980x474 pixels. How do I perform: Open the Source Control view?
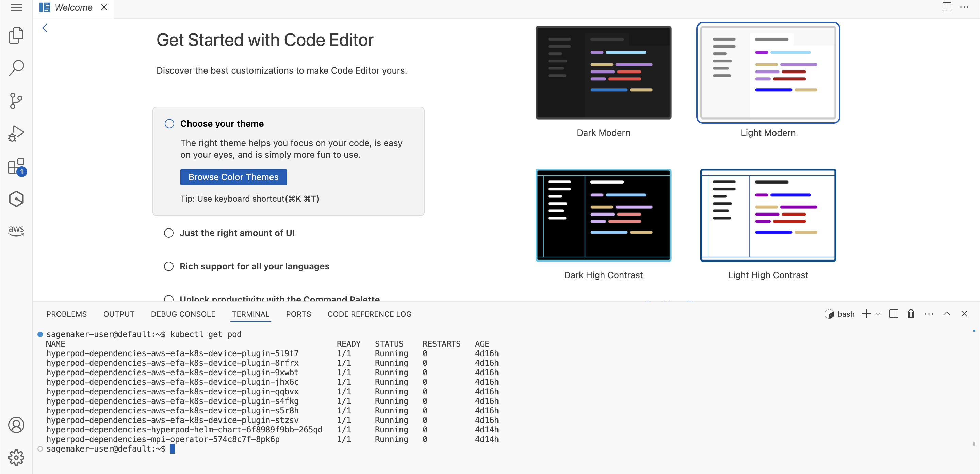click(16, 100)
